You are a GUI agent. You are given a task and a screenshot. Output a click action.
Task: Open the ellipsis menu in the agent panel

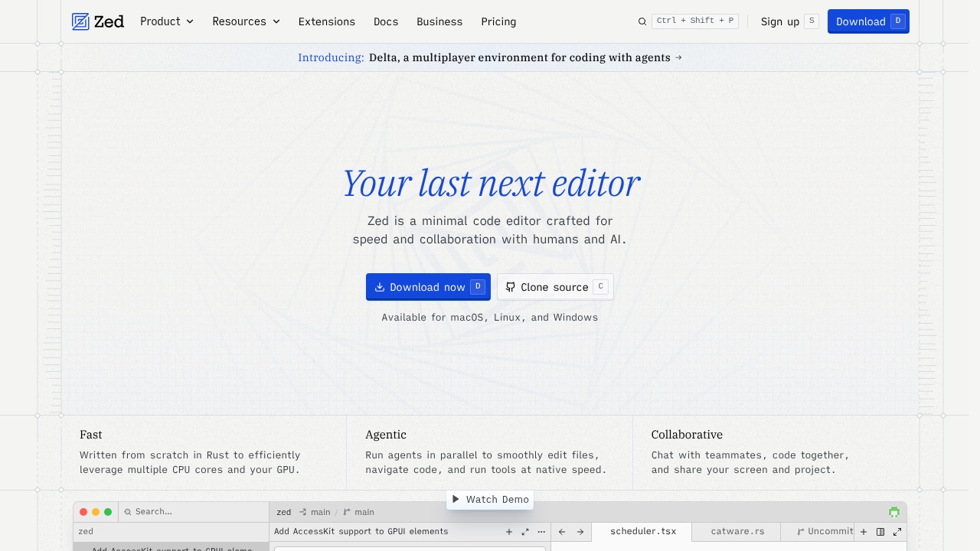541,532
